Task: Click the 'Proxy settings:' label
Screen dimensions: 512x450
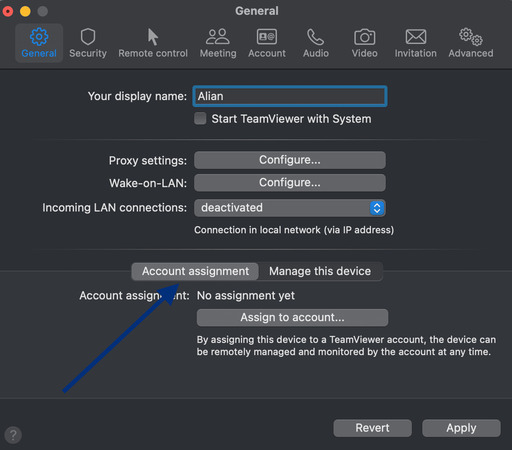Action: click(x=148, y=161)
